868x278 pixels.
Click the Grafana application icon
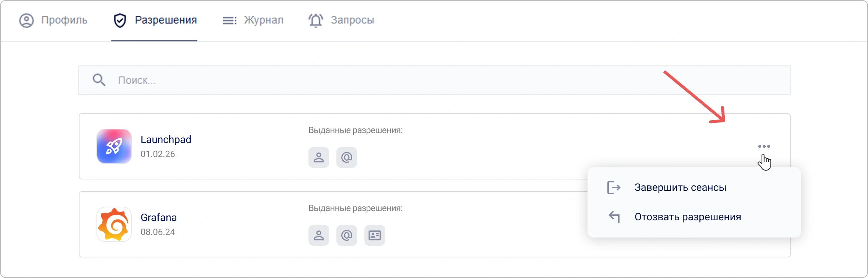[x=114, y=224]
